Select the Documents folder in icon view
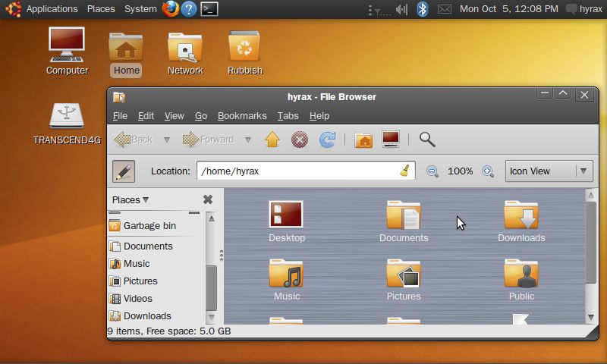Image resolution: width=607 pixels, height=364 pixels. tap(404, 221)
